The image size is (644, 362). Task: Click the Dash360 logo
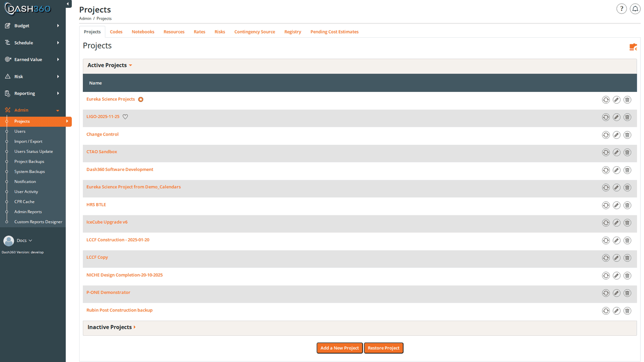[28, 9]
